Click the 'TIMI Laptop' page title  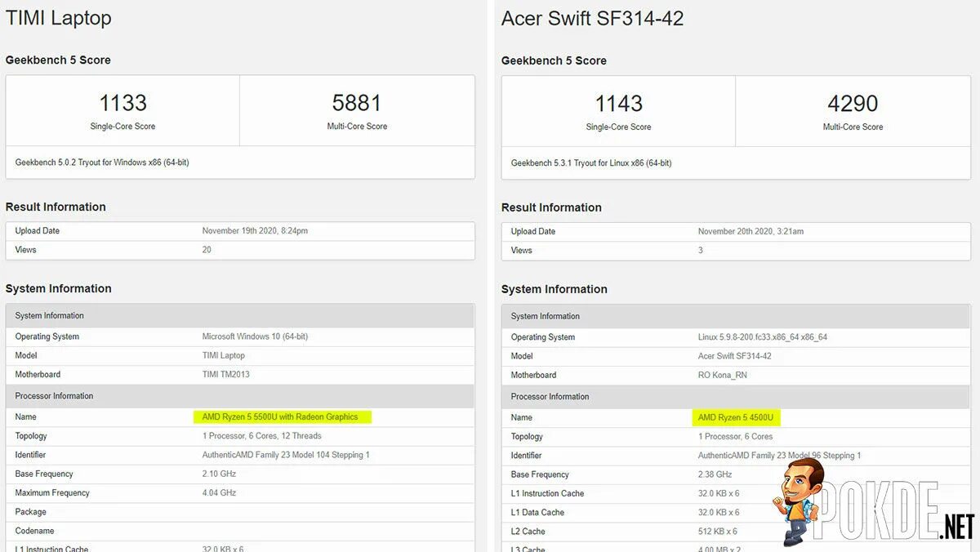[x=58, y=18]
